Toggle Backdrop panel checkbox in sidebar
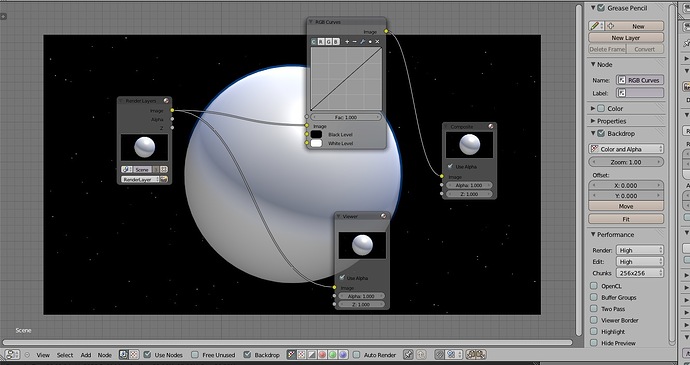This screenshot has width=690, height=365. [x=601, y=133]
